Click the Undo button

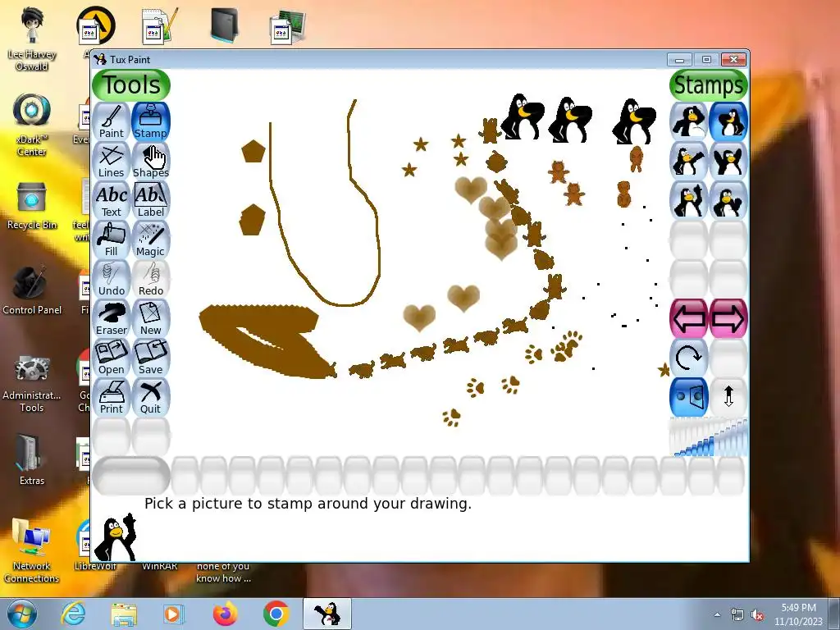112,279
